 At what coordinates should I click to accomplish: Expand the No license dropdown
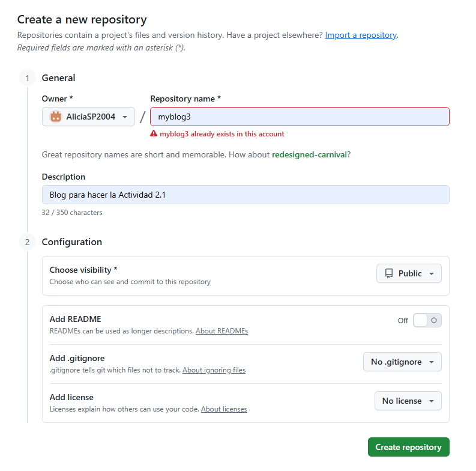[408, 401]
